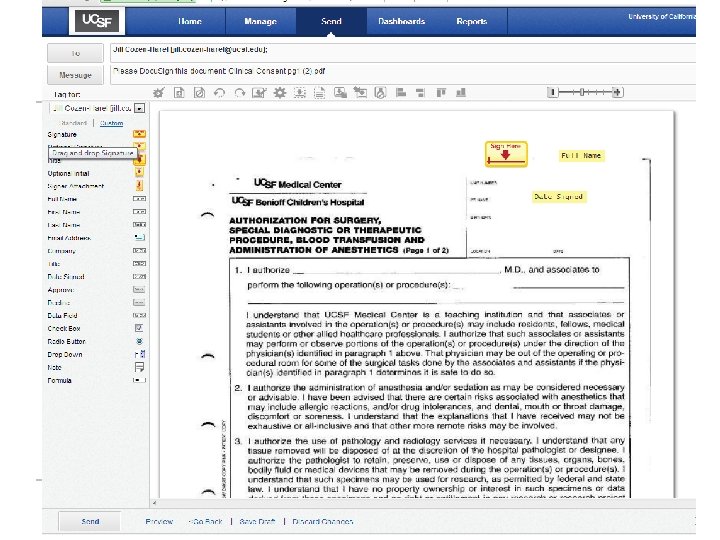Open the Preview link
This screenshot has width=720, height=540.
pos(159,522)
